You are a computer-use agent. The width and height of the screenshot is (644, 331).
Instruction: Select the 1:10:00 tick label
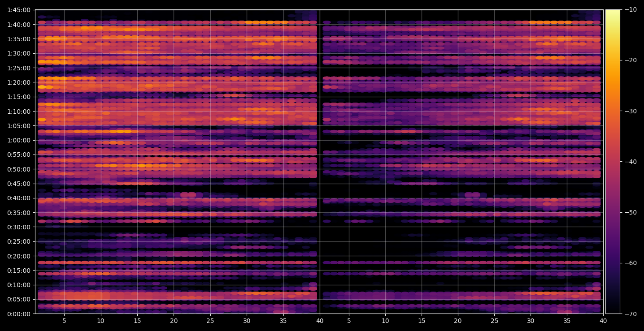[x=19, y=111]
